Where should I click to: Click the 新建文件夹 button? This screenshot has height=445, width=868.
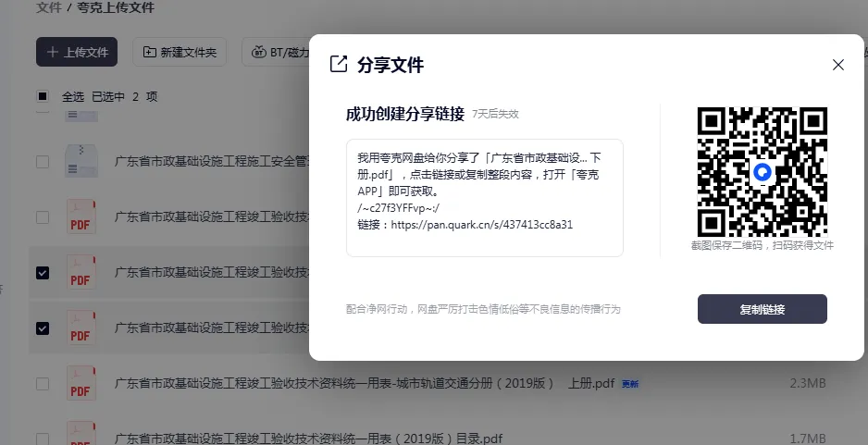click(x=180, y=52)
